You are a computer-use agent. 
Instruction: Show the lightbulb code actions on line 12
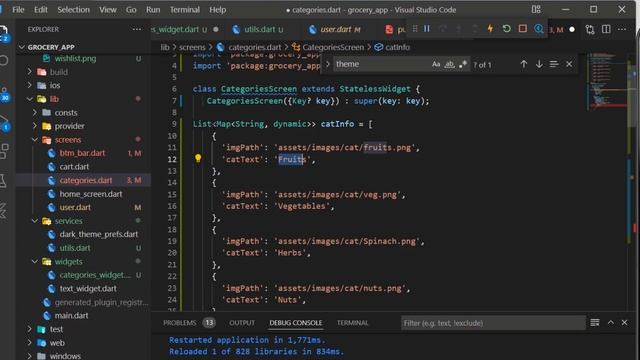coord(198,158)
